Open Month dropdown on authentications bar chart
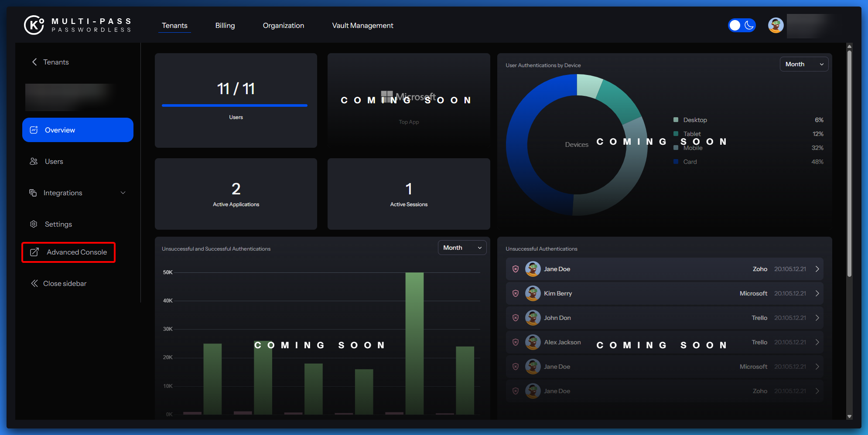 (x=462, y=248)
